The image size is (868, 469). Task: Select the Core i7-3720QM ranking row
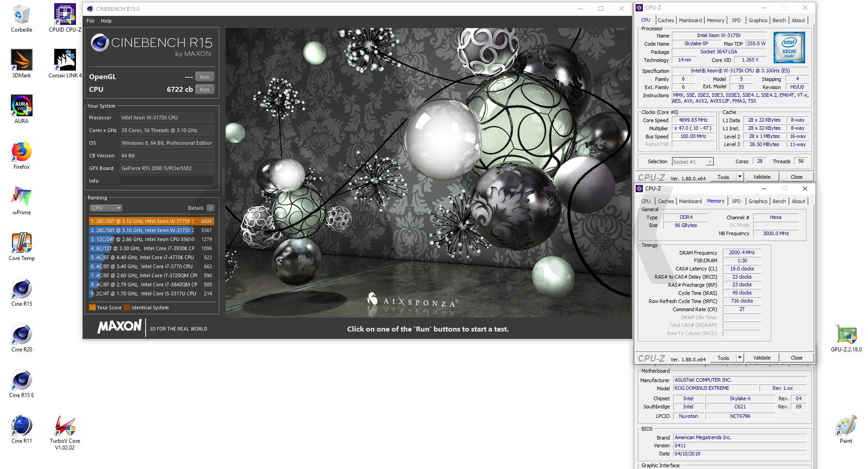point(151,275)
